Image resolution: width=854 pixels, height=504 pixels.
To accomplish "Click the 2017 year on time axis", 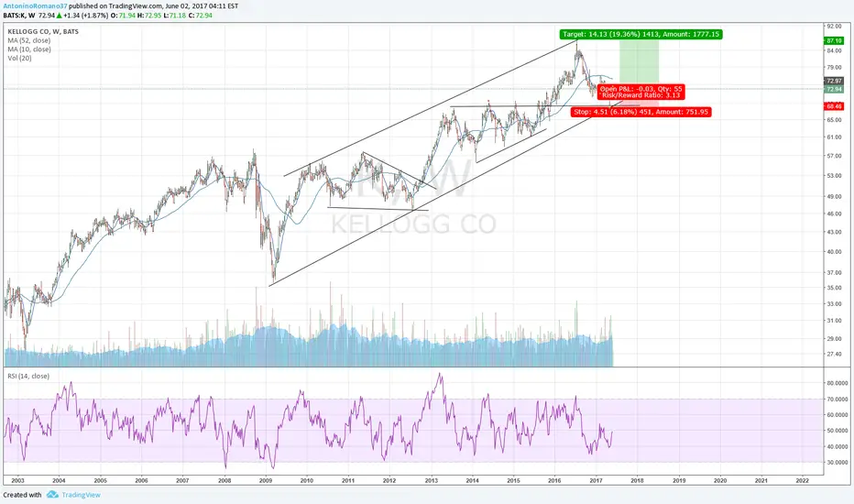I will (x=596, y=480).
